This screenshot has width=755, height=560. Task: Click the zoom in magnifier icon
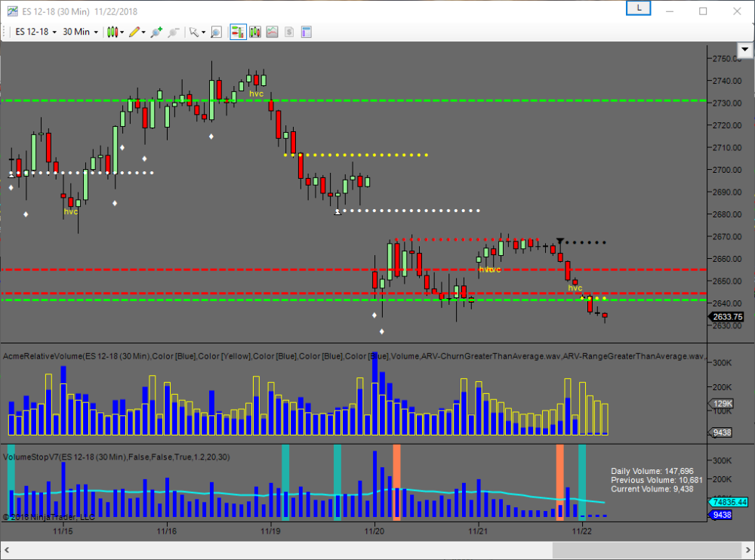pyautogui.click(x=156, y=32)
